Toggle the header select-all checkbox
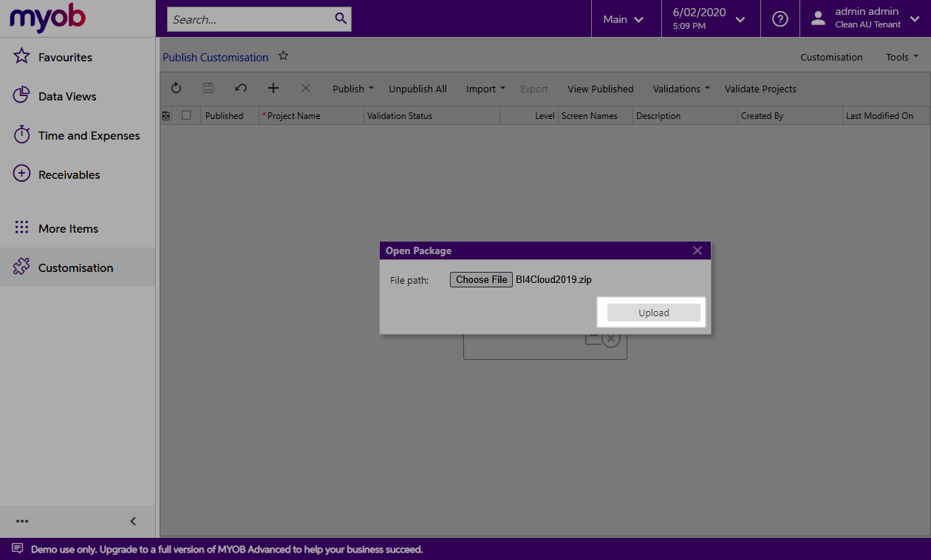The height and width of the screenshot is (560, 931). (186, 115)
